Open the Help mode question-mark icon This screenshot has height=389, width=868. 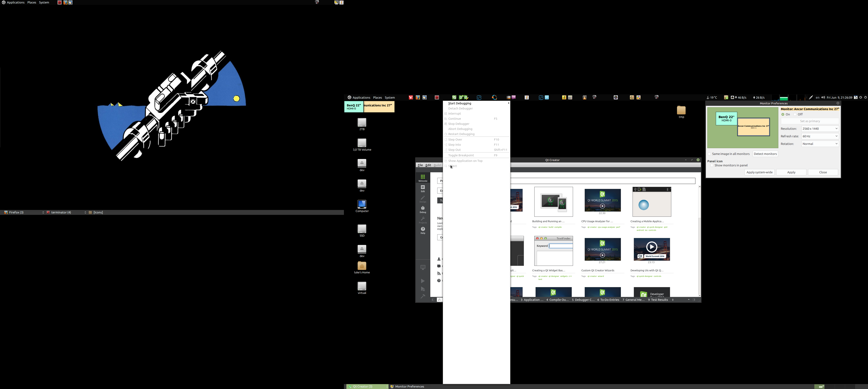point(423,230)
